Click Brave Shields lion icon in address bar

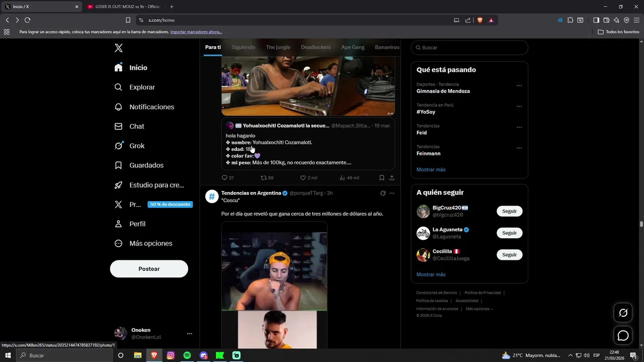(479, 20)
